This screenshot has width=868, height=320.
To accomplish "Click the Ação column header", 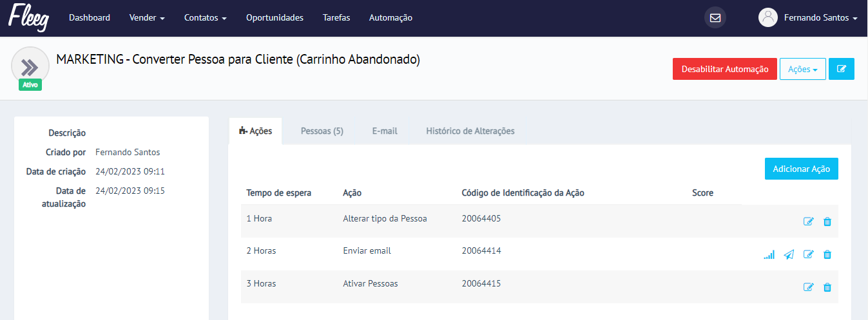I will [x=352, y=193].
